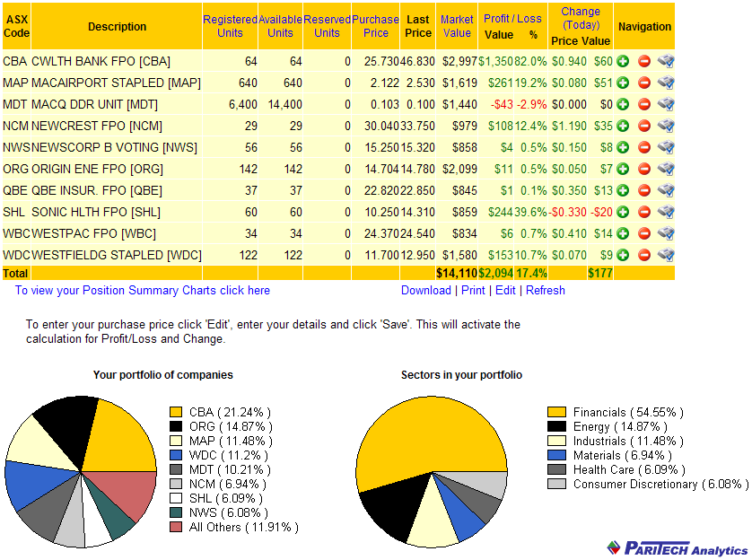Screen dimensions: 752x560
Task: Click the Edit link below the table
Action: click(505, 291)
